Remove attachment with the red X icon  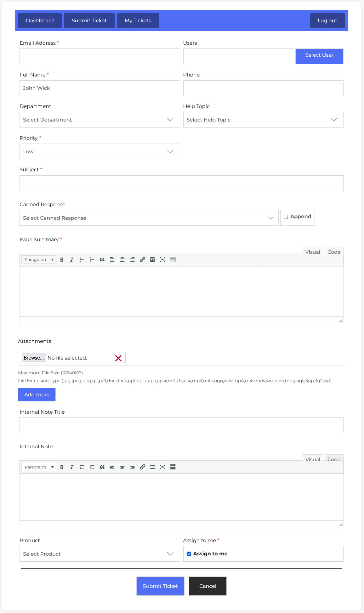point(118,358)
